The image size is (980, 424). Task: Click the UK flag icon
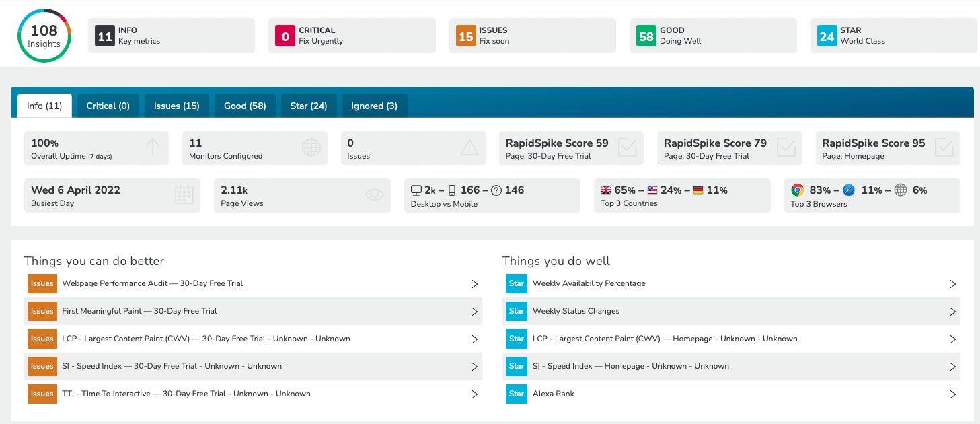pyautogui.click(x=606, y=190)
